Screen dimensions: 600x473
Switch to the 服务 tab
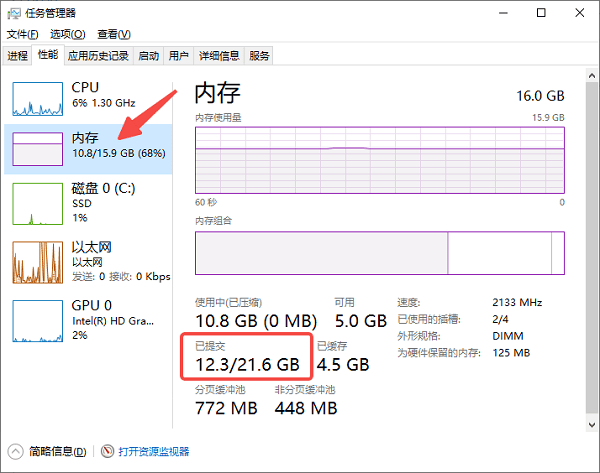[x=259, y=55]
